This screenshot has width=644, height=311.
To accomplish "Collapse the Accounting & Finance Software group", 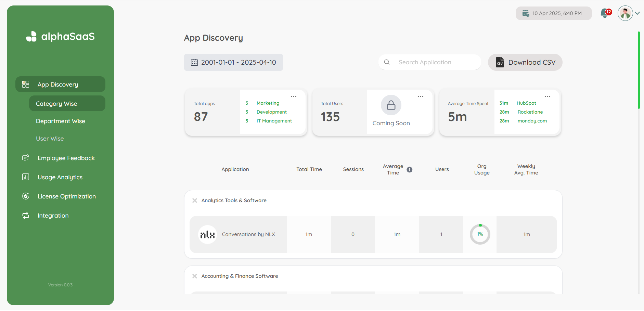I will (x=195, y=276).
